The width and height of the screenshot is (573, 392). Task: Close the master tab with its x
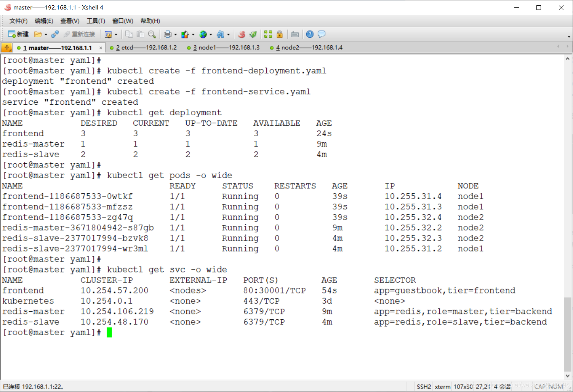101,48
